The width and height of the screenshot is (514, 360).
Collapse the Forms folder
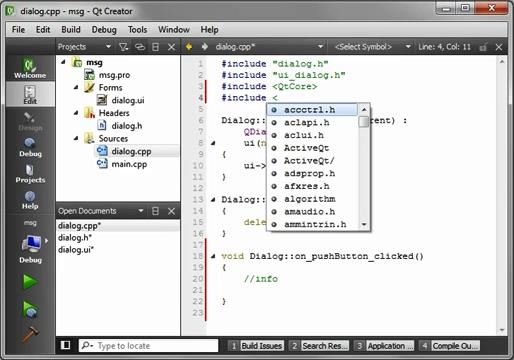76,87
